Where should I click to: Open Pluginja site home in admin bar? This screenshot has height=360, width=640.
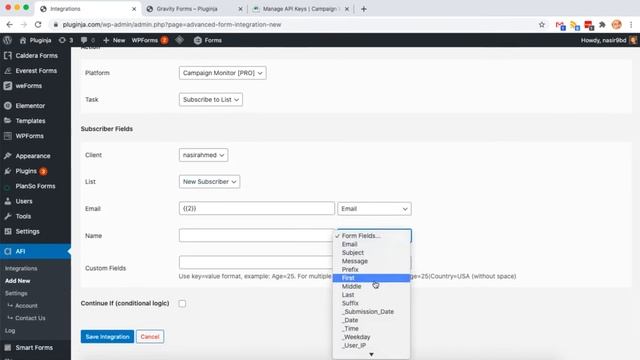(x=36, y=40)
